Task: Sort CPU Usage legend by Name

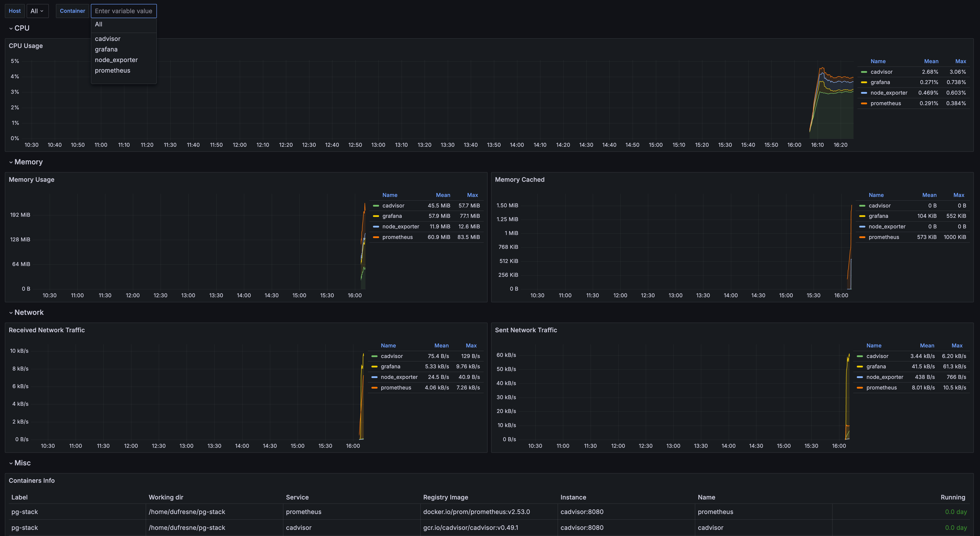Action: click(878, 61)
